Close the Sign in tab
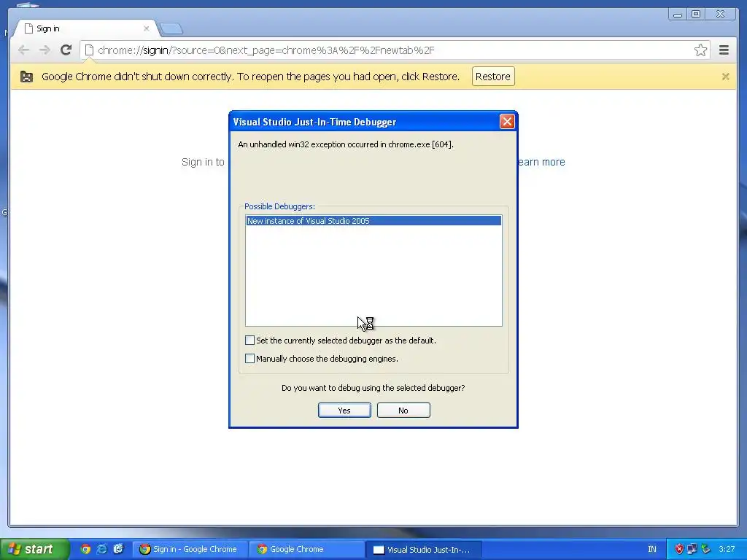 point(146,28)
